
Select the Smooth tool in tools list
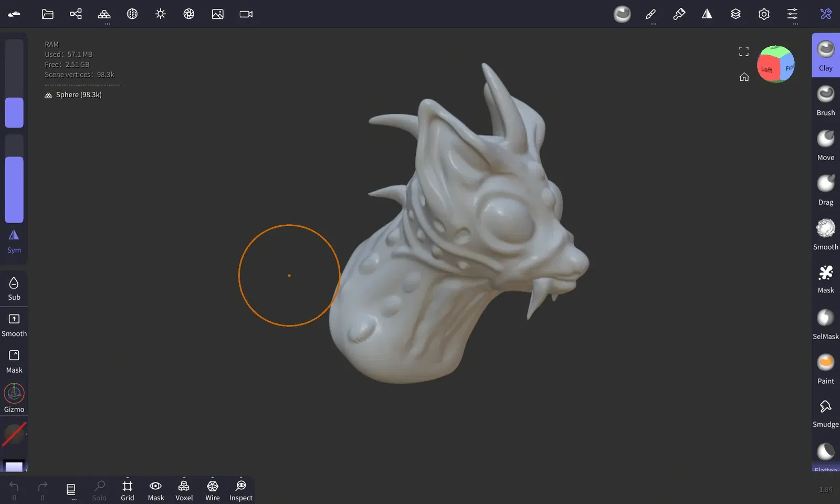[x=826, y=234]
